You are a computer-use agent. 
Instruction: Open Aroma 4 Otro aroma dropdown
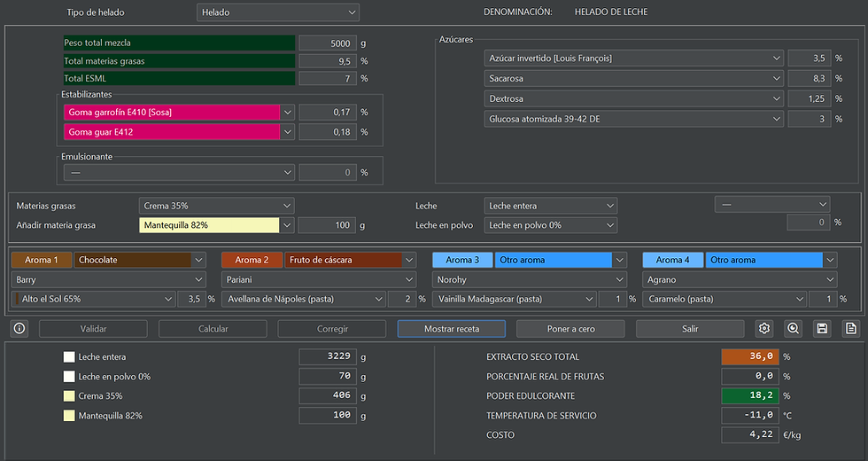tap(771, 260)
